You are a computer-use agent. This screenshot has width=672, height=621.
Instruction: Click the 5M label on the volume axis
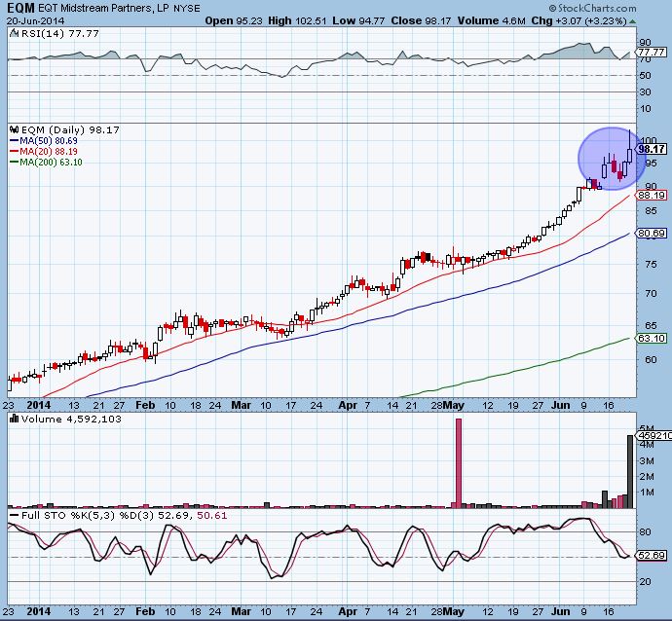pyautogui.click(x=647, y=428)
